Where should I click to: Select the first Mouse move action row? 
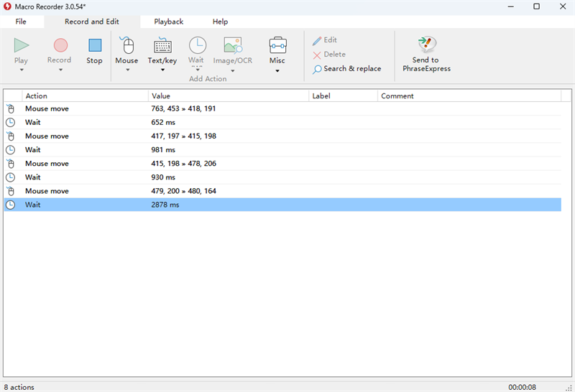pyautogui.click(x=47, y=109)
